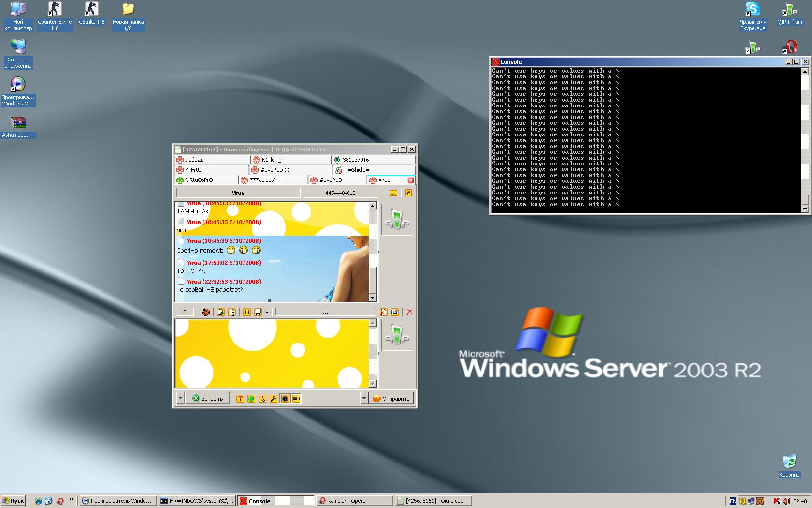Switch to the лебедь chat tab

coord(212,160)
